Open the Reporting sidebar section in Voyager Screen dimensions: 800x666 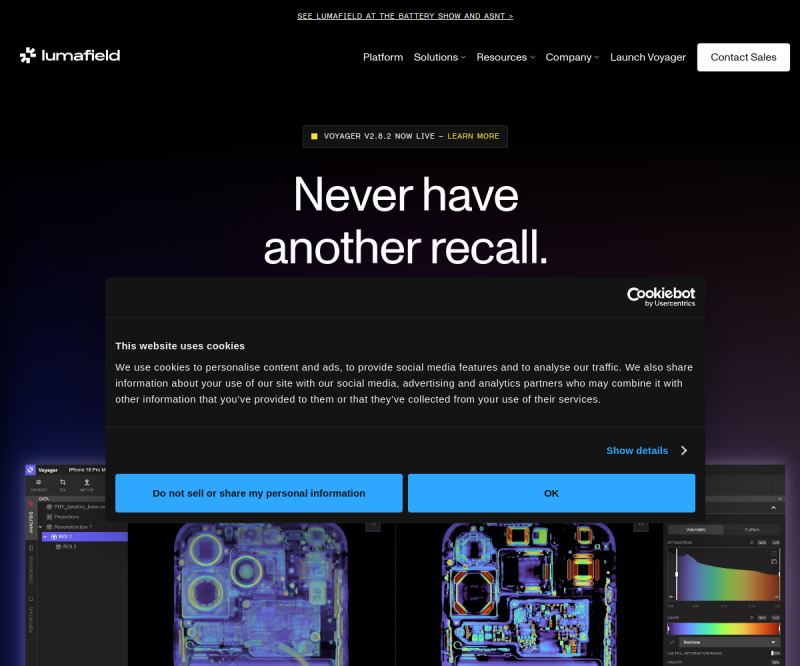(31, 615)
